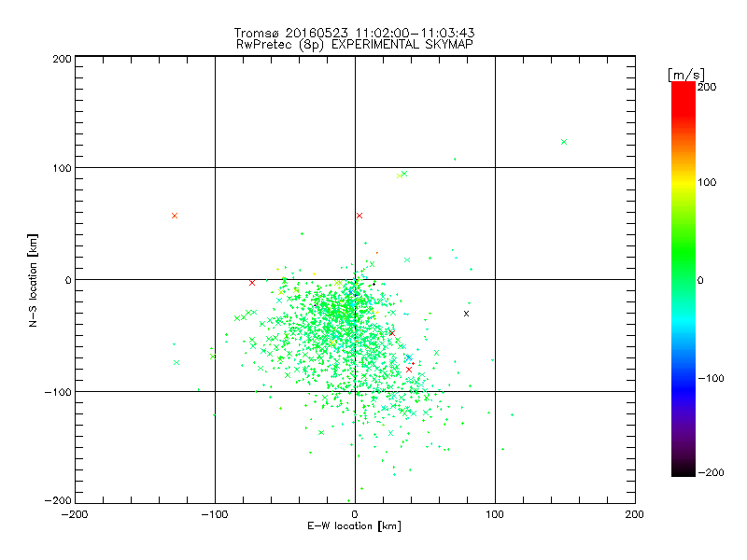Click the y-axis tick label '100'
The width and height of the screenshot is (747, 560).
62,168
